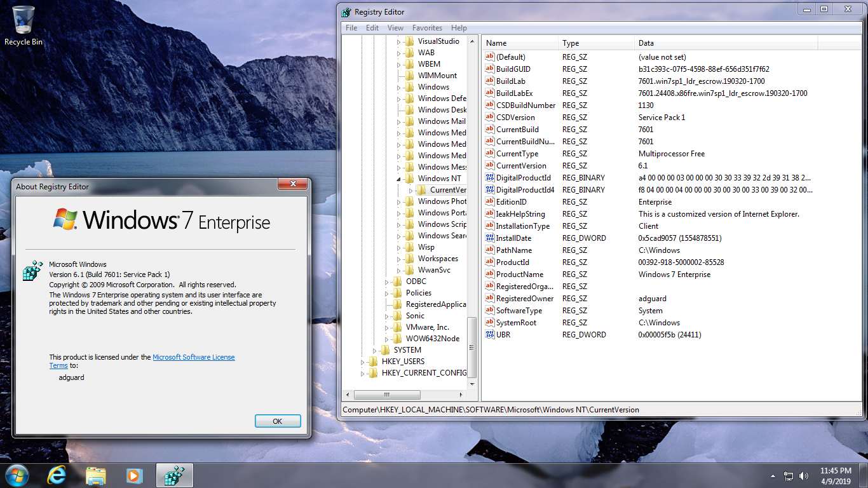Expand the CurrentVersion subkey arrow
The height and width of the screenshot is (488, 868).
click(411, 190)
